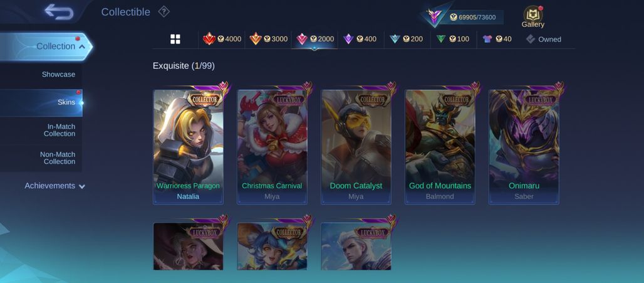Open the Gallery book icon

pyautogui.click(x=532, y=17)
